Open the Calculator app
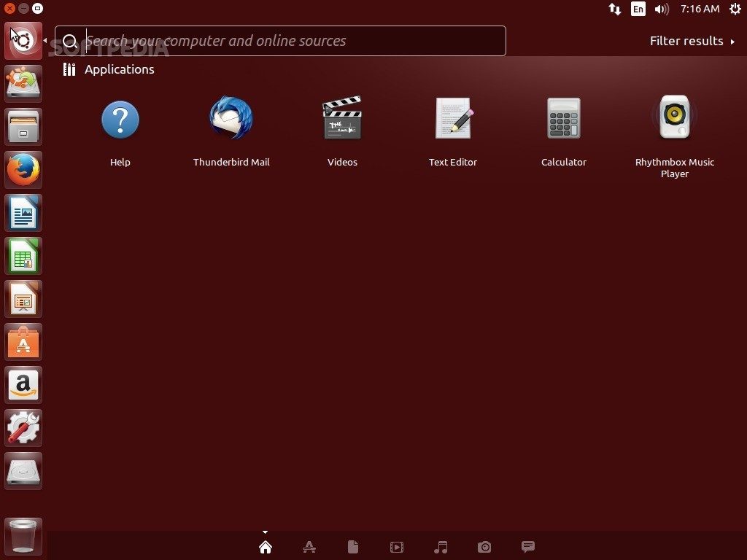The width and height of the screenshot is (747, 560). [x=564, y=118]
